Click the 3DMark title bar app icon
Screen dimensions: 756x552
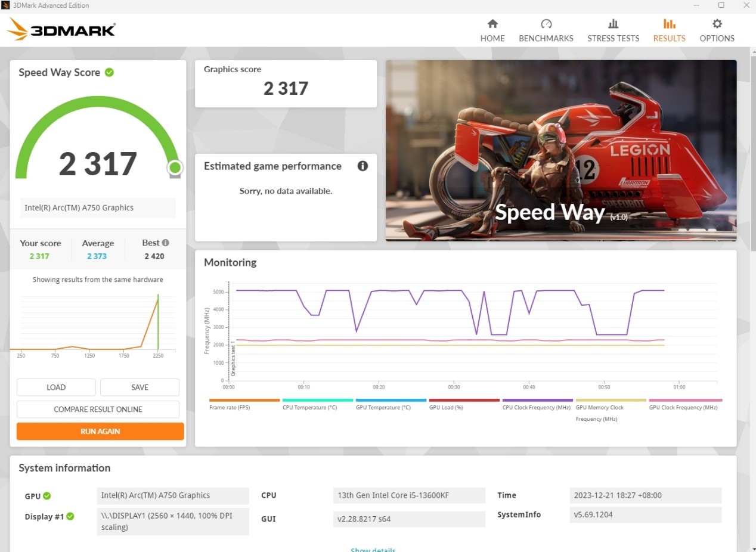5,5
